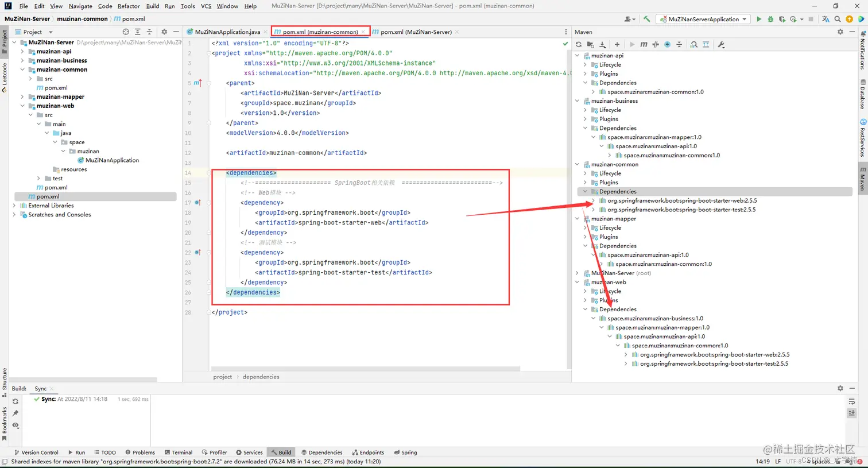Viewport: 868px width, 468px height.
Task: Expand Scratches and Consoles node
Action: click(14, 214)
